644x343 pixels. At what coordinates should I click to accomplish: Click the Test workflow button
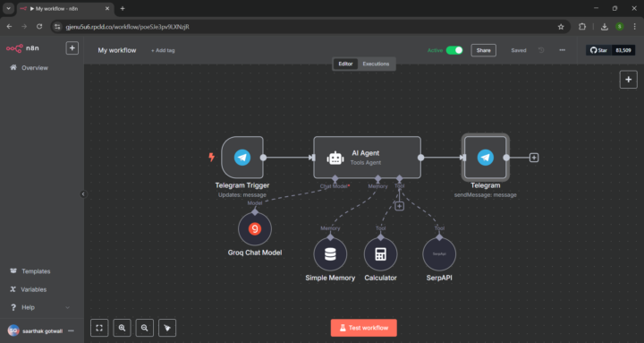[364, 328]
